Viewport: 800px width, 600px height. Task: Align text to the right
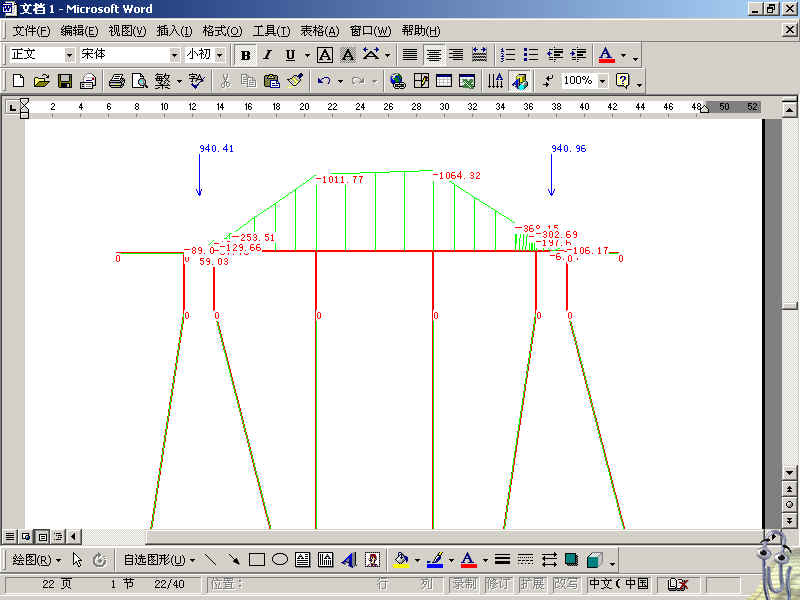click(x=456, y=55)
